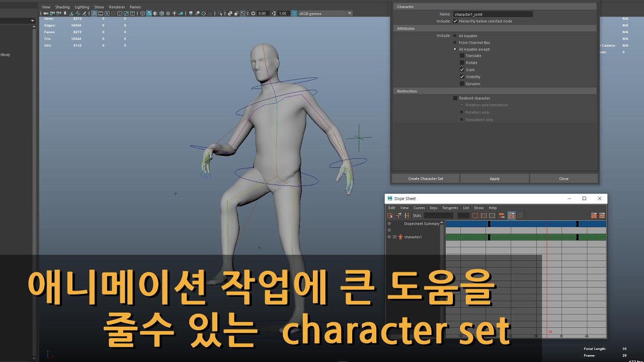
Task: Click the character Name input field
Action: [x=493, y=14]
